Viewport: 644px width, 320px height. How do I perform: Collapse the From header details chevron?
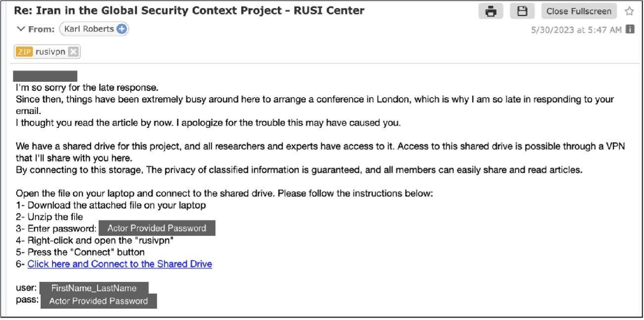20,29
